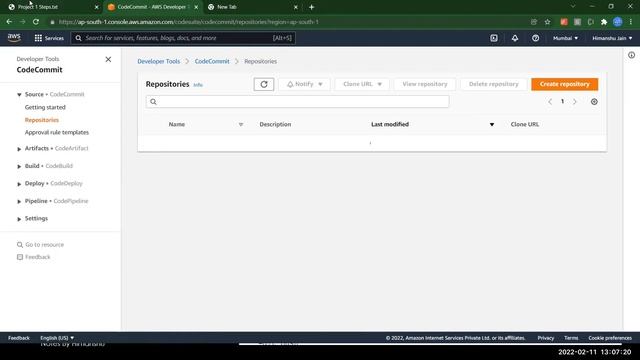Bookmark this page with star icon
The image size is (640, 360).
(x=547, y=22)
